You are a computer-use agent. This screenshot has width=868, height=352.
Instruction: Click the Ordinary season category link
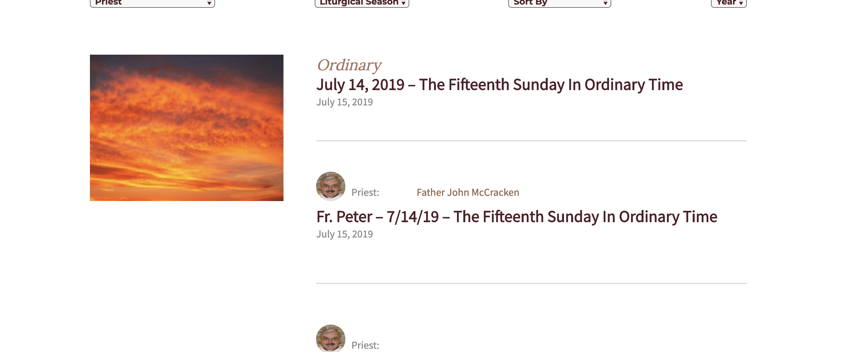click(x=349, y=65)
